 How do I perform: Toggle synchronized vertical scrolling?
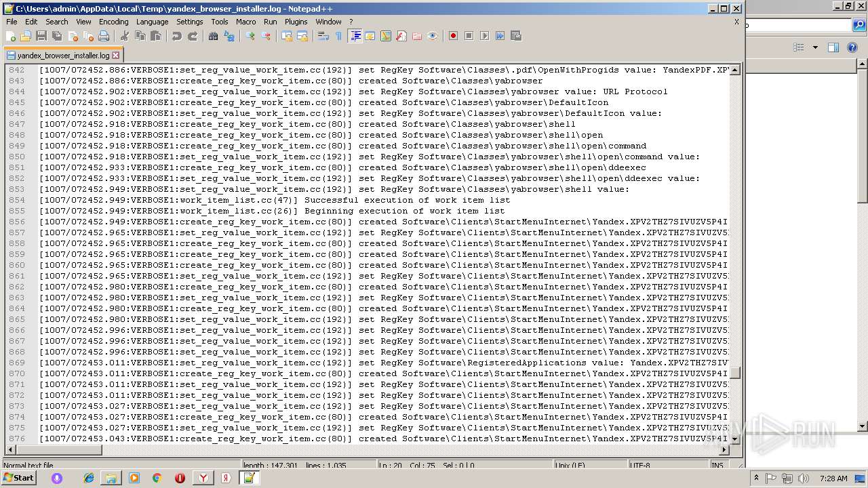pos(287,36)
